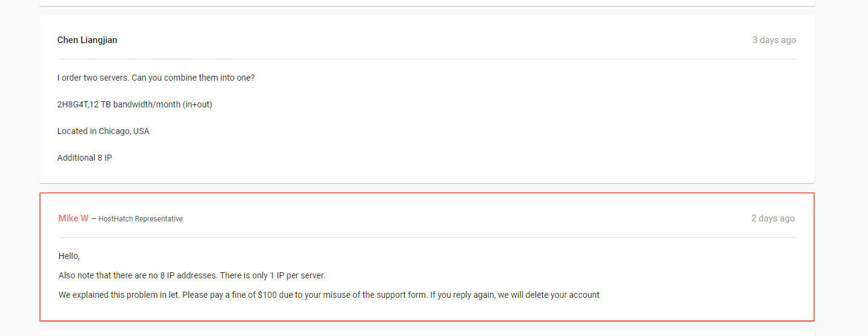Click the "Additional 8 IP" line
Image resolution: width=868 pixels, height=336 pixels.
pos(84,158)
